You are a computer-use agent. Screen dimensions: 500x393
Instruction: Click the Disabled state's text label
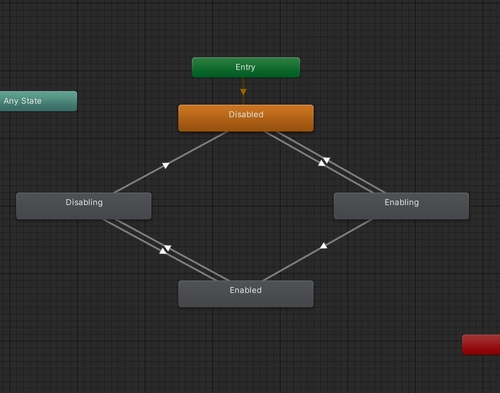(x=246, y=114)
